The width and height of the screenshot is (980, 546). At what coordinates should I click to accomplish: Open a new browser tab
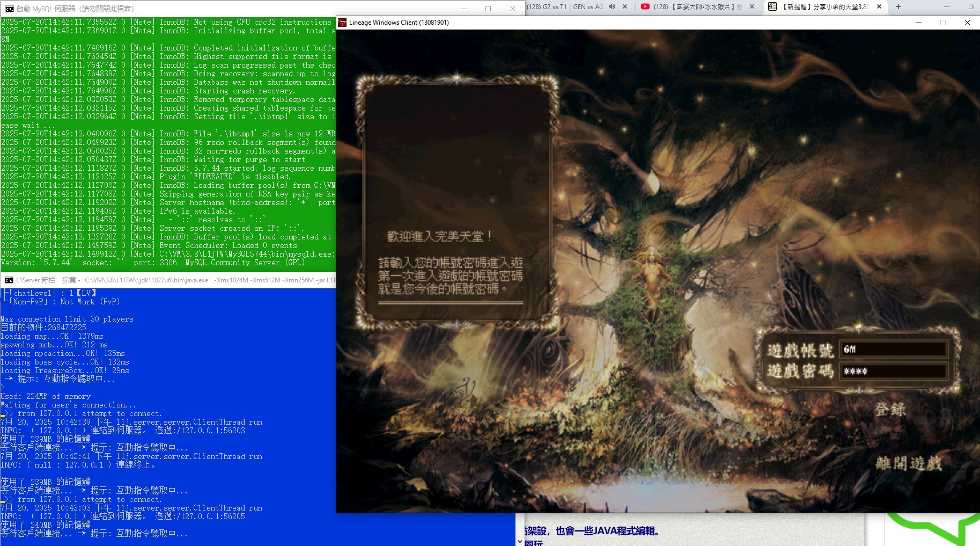coord(898,7)
